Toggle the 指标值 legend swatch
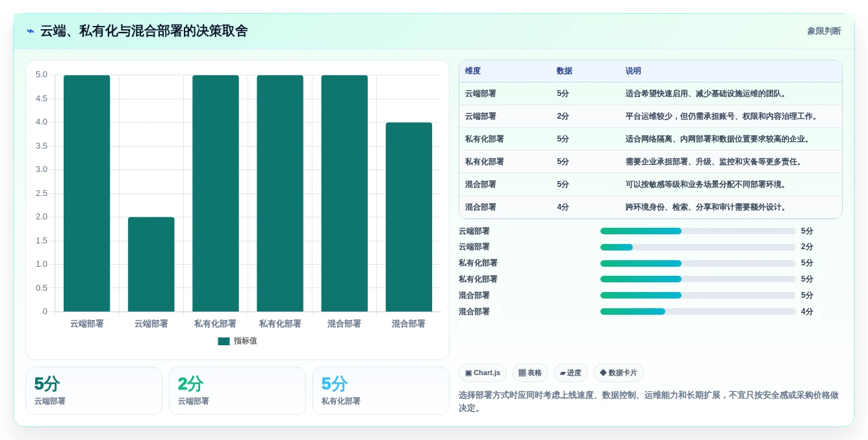Viewport: 868px width, 440px height. 223,341
